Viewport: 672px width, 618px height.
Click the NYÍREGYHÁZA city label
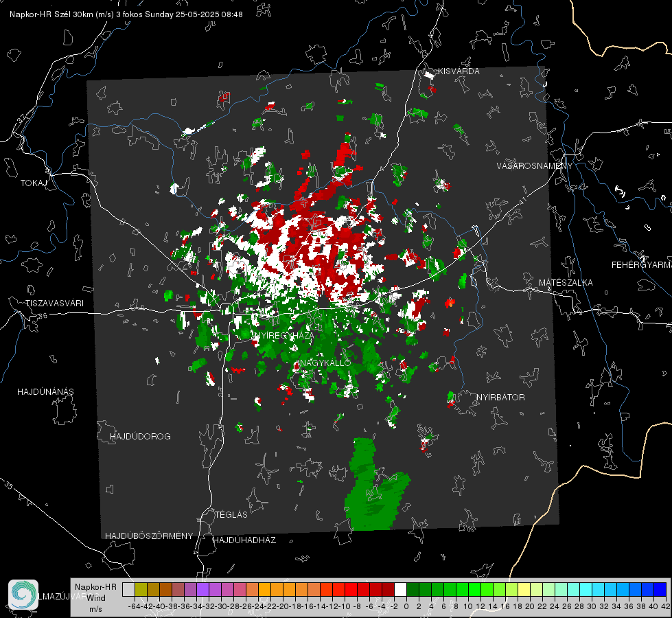pyautogui.click(x=284, y=335)
